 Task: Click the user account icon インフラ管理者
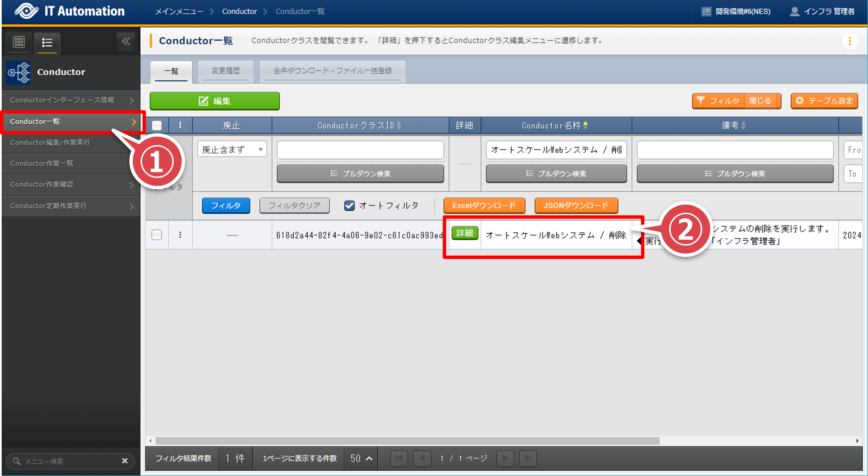click(x=794, y=11)
